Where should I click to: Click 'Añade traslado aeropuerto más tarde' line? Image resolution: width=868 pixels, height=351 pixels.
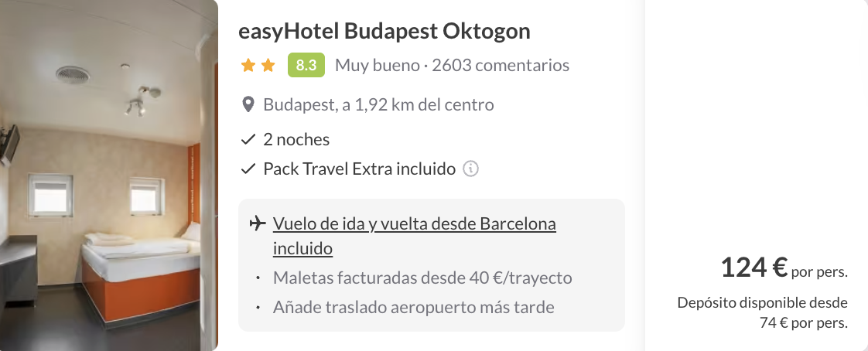point(414,307)
